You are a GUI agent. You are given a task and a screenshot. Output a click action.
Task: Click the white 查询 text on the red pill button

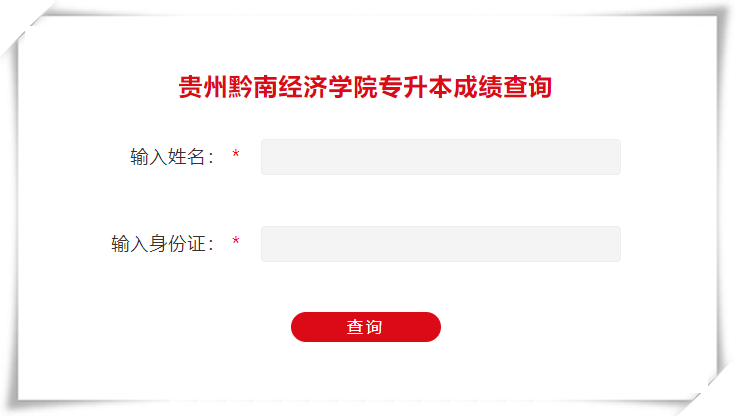[x=365, y=327]
